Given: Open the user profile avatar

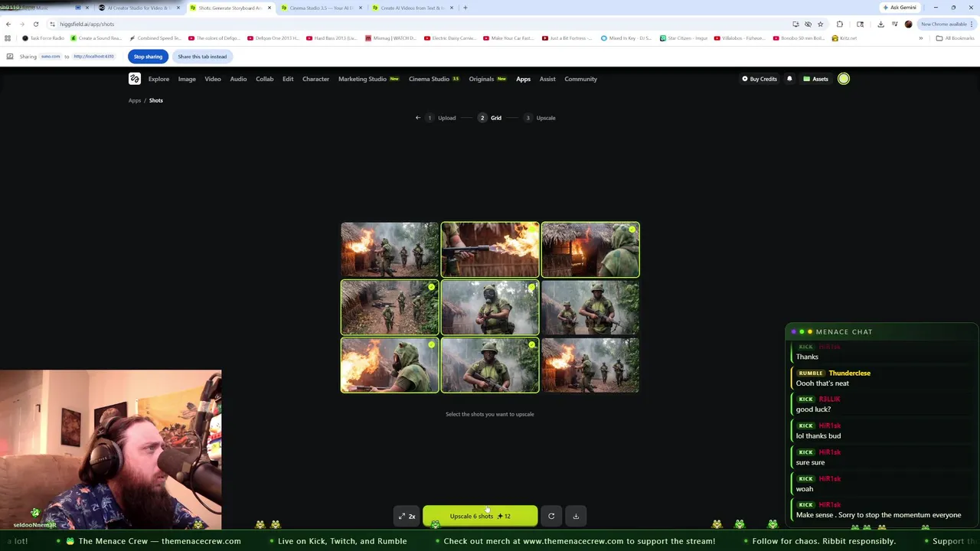Looking at the screenshot, I should [843, 79].
